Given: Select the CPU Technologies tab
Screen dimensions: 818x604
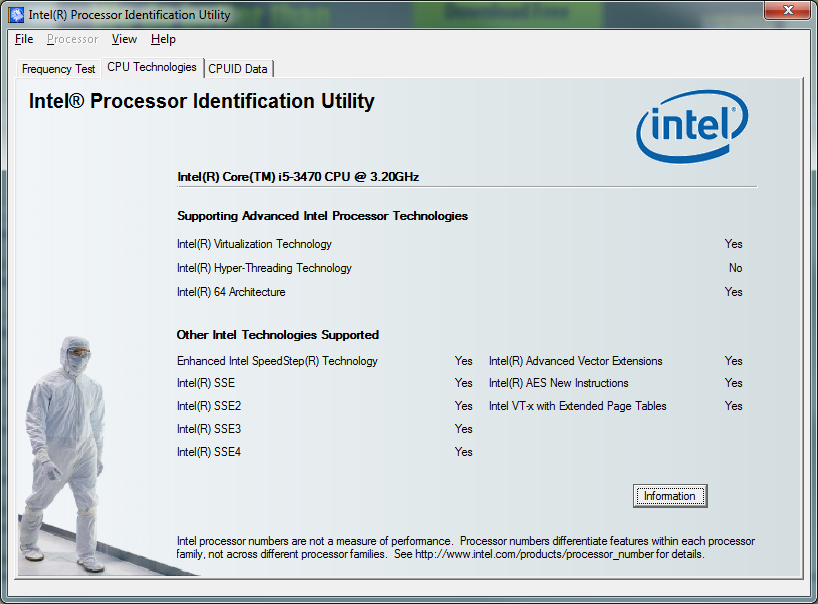Looking at the screenshot, I should [152, 67].
